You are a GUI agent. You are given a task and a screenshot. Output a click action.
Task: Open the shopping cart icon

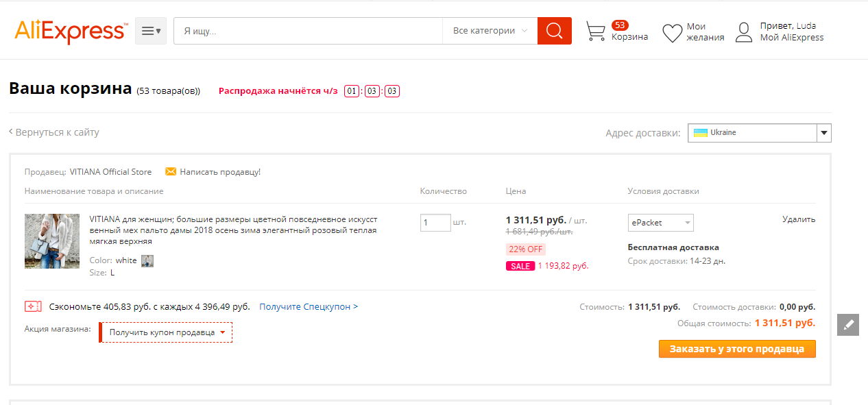[596, 32]
